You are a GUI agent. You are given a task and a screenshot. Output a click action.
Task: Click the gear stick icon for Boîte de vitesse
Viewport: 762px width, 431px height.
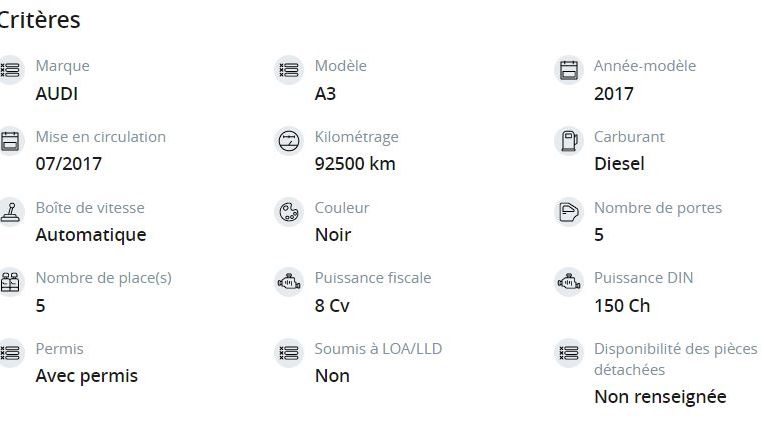pos(10,212)
